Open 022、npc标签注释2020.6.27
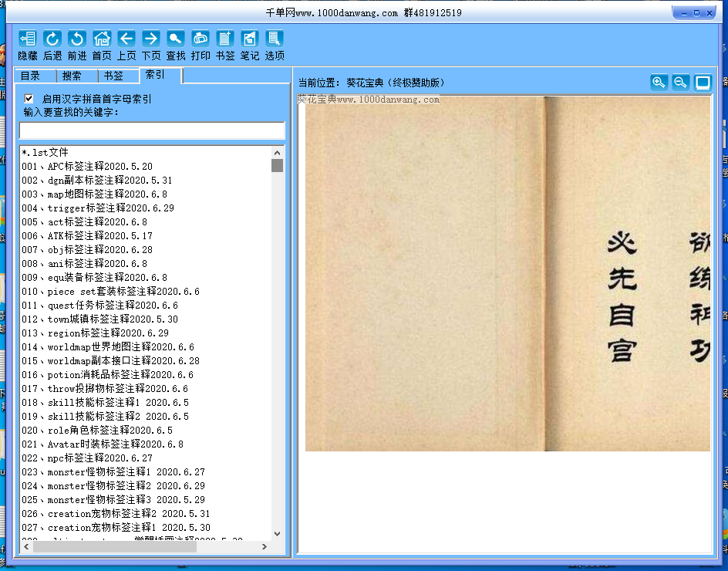 coord(87,458)
